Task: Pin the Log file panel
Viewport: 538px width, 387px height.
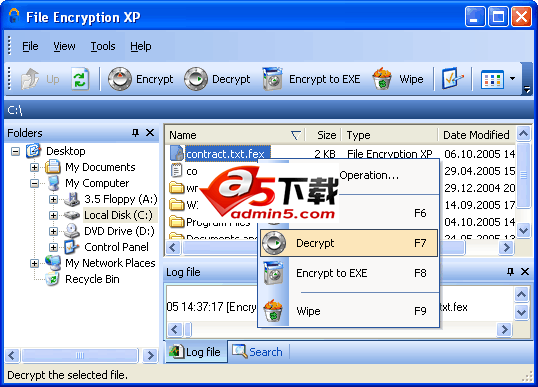Action: (510, 272)
